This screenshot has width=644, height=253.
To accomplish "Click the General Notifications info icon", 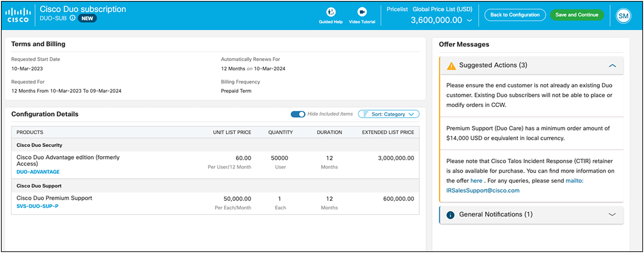I will [x=450, y=215].
